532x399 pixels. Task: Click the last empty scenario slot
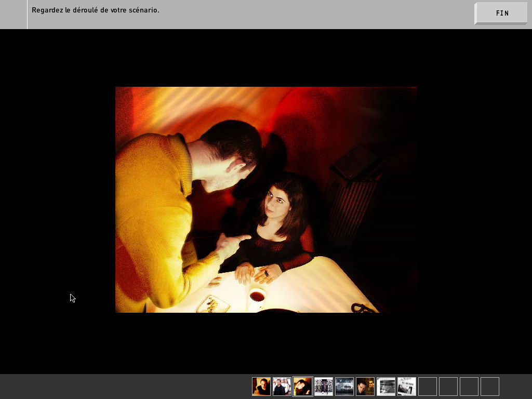[490, 387]
